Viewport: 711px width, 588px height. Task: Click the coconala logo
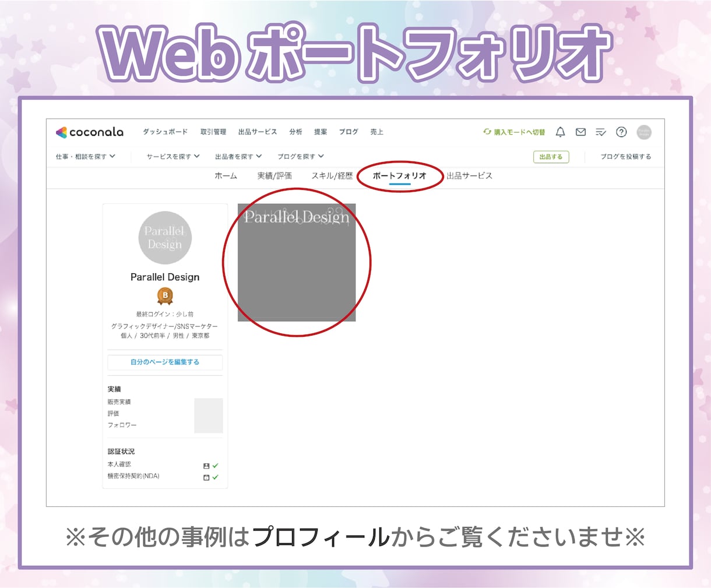(90, 132)
